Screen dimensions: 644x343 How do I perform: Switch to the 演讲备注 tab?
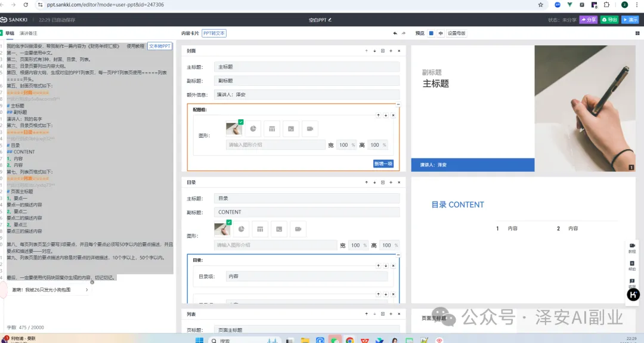[29, 33]
